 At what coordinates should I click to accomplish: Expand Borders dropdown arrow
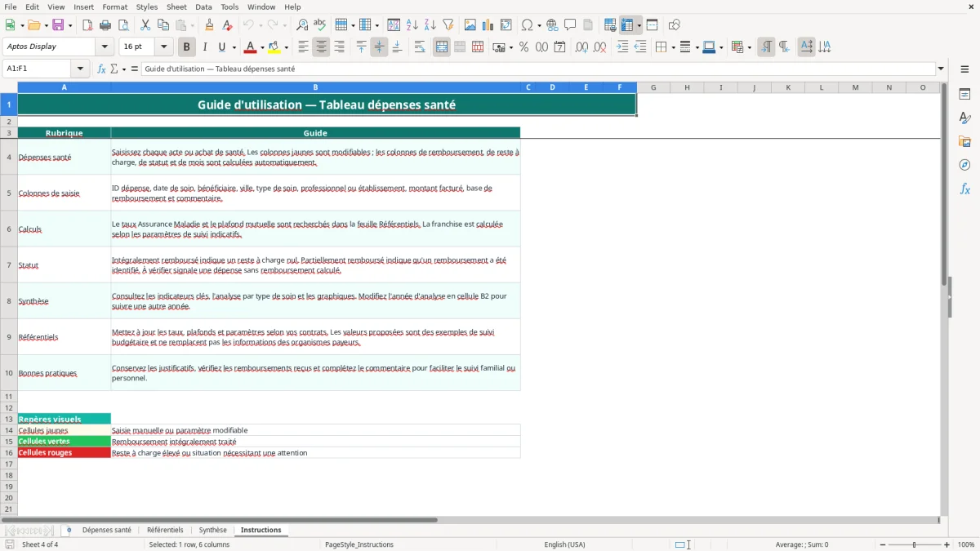click(672, 47)
